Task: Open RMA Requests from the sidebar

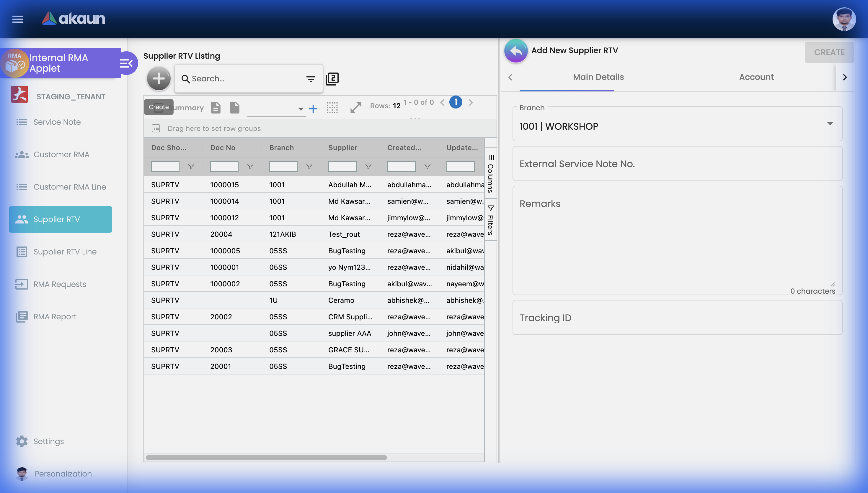Action: point(60,284)
